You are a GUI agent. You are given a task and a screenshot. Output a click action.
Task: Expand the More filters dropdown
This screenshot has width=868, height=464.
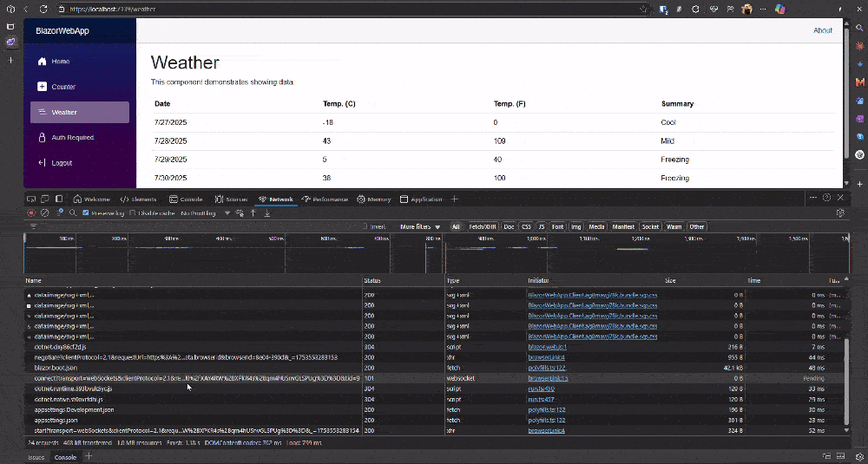(420, 226)
